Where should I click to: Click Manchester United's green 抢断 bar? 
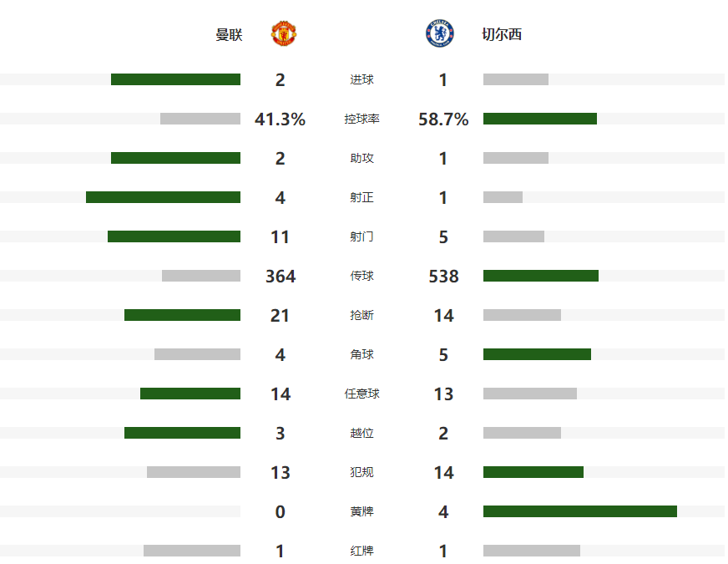182,315
